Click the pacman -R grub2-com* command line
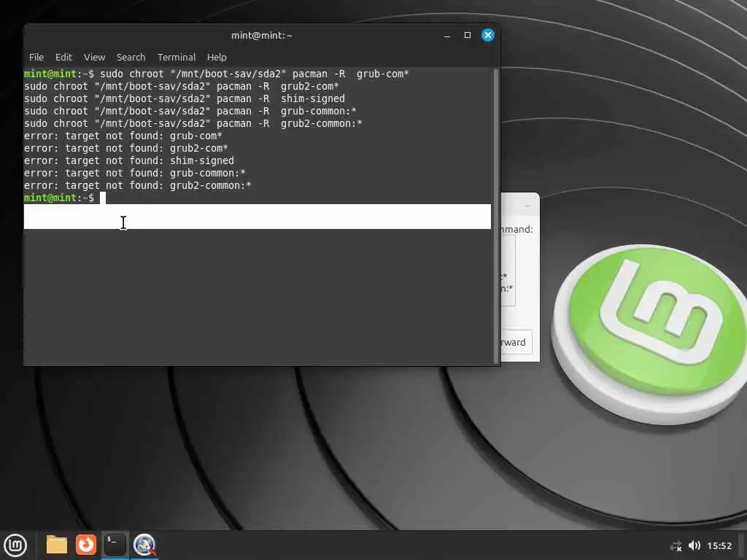Viewport: 747px width, 560px height. (181, 86)
